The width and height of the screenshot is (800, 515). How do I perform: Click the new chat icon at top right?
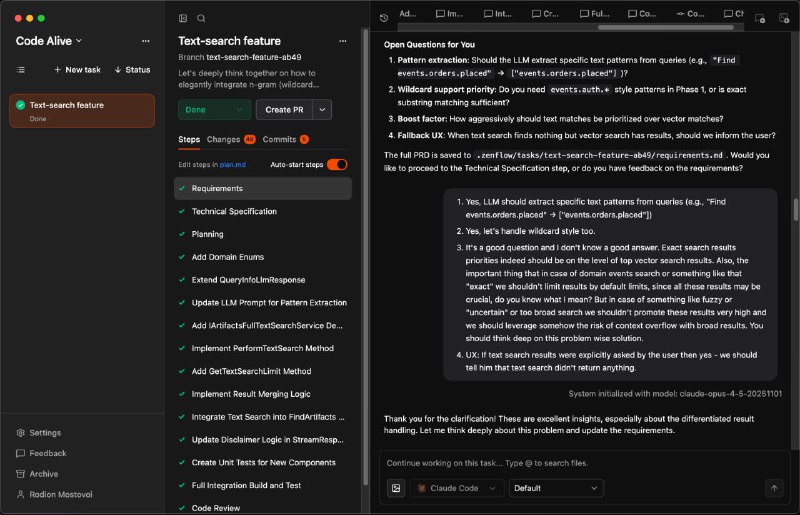click(x=759, y=17)
